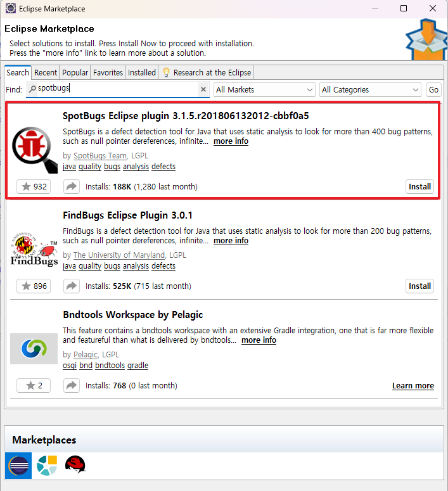Switch to the Search tab

(x=18, y=73)
